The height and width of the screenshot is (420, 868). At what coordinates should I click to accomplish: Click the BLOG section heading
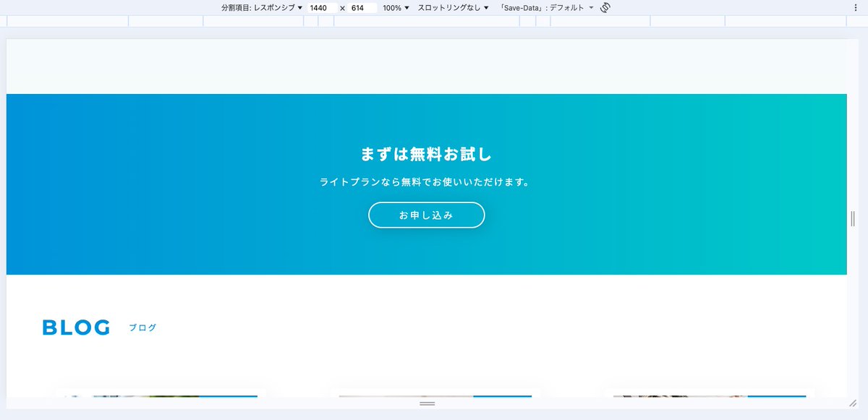(x=75, y=327)
